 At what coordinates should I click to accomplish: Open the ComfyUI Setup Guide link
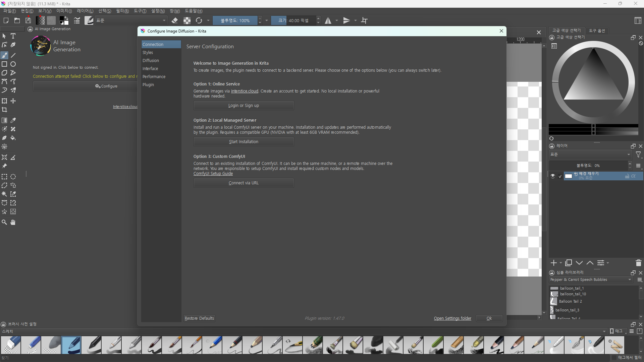coord(213,174)
